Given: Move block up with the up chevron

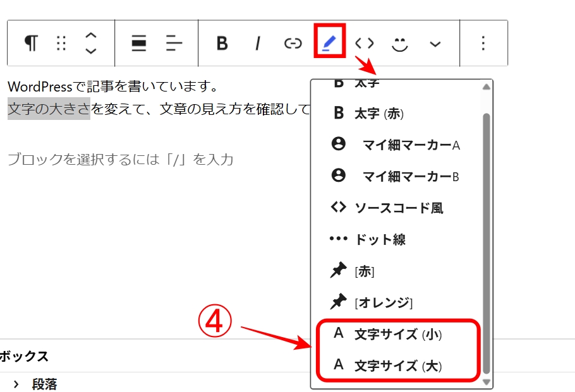Looking at the screenshot, I should 90,36.
